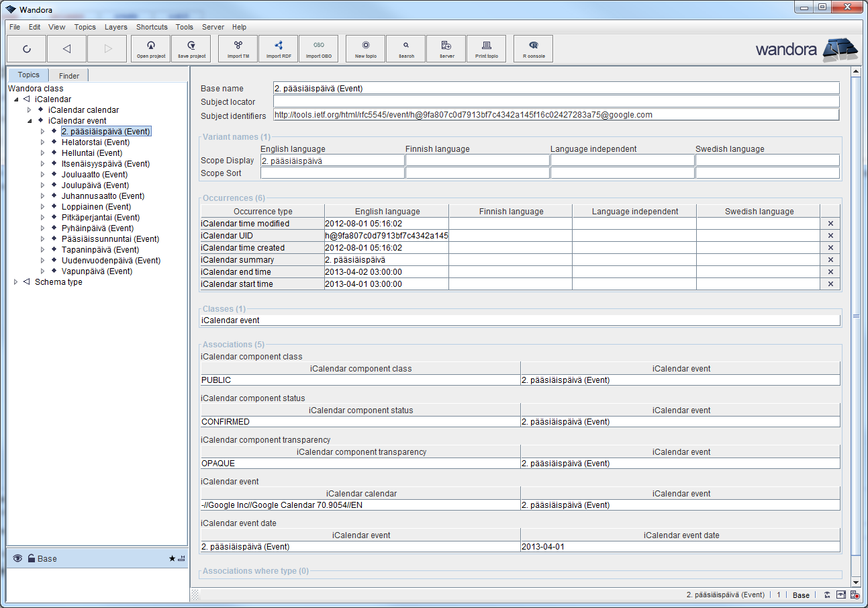
Task: Expand the Schema type node
Action: (x=15, y=281)
